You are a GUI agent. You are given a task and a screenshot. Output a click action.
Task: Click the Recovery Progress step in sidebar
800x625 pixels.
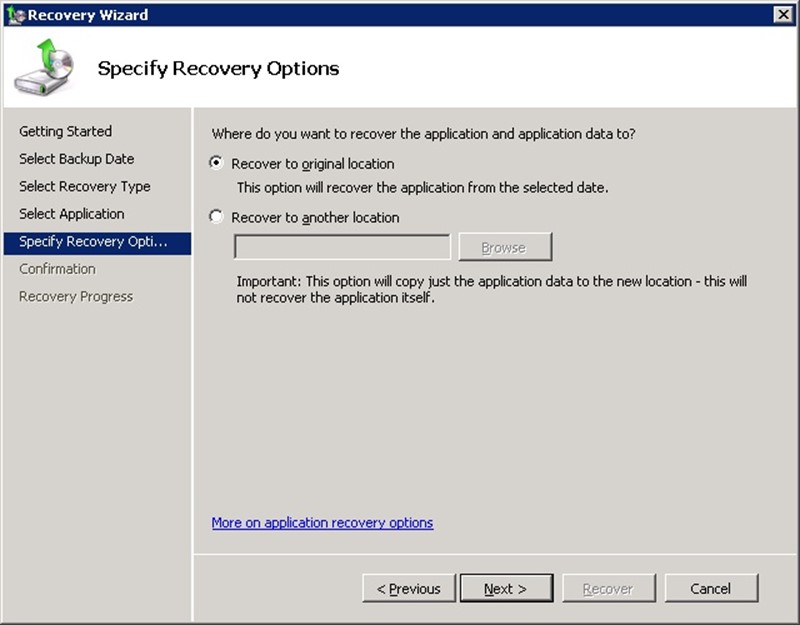(x=75, y=297)
